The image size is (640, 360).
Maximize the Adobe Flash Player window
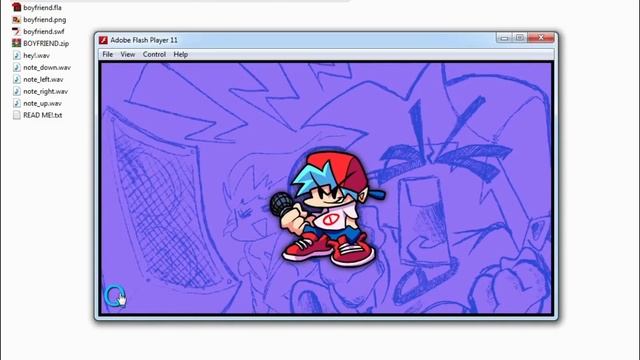tap(520, 38)
